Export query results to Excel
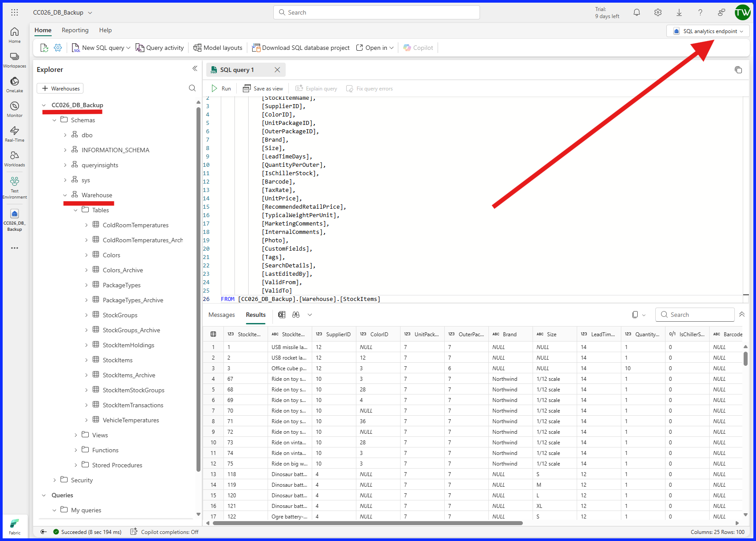 (x=282, y=315)
